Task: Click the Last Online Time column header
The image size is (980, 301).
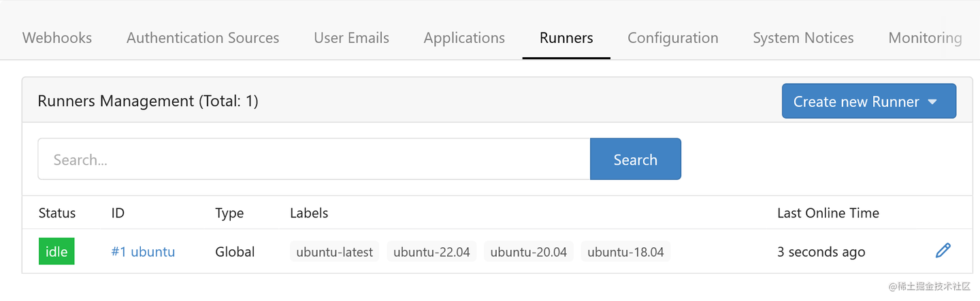Action: coord(828,213)
